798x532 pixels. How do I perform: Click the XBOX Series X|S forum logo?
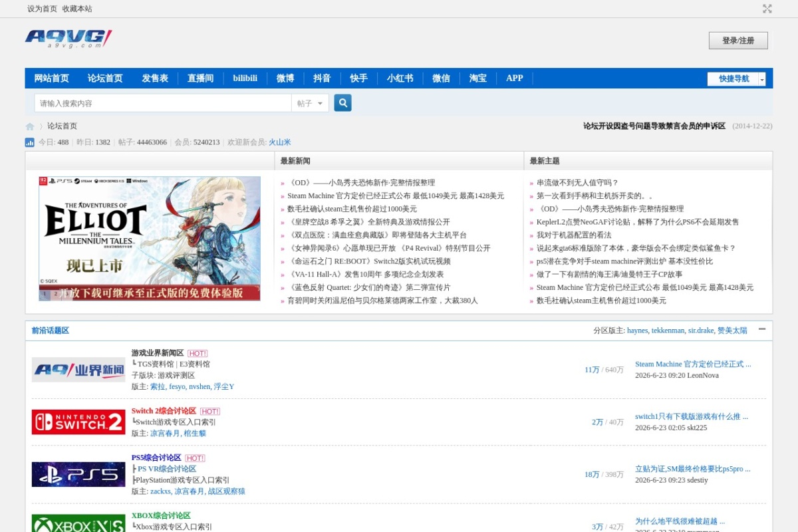[78, 523]
